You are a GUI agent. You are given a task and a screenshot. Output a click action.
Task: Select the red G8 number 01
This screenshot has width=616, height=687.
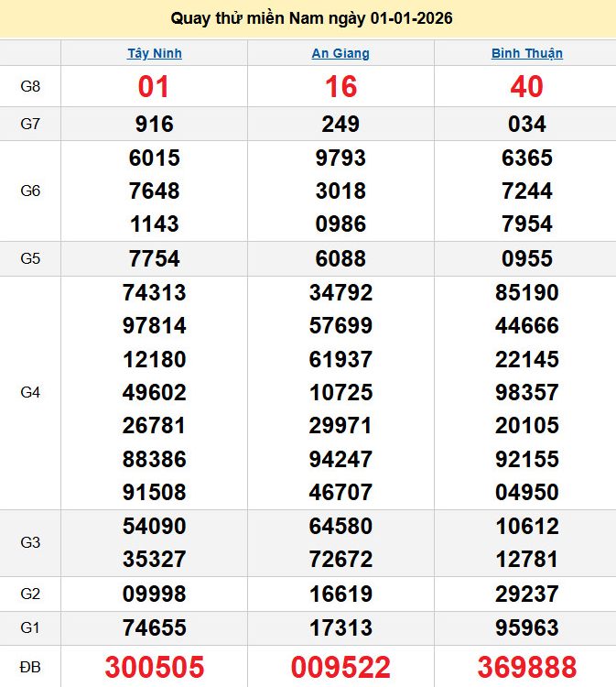tap(154, 87)
